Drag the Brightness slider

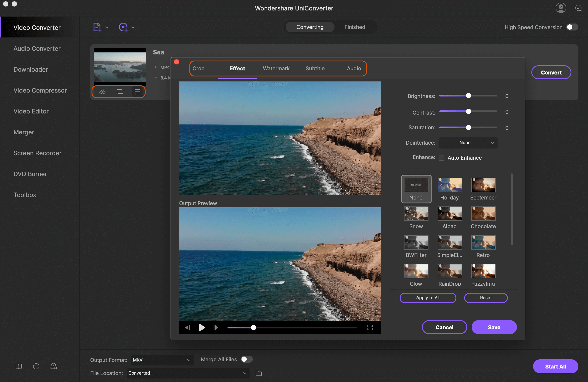[x=468, y=95]
